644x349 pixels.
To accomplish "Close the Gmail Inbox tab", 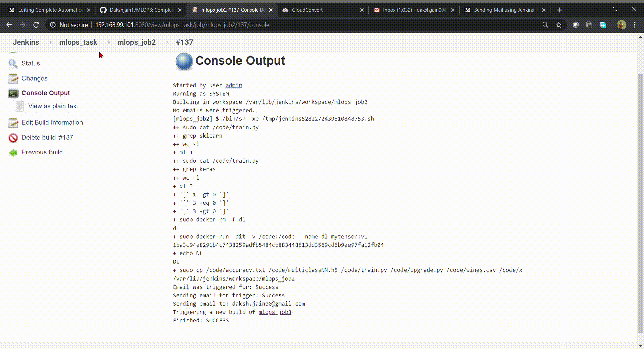I will tap(453, 10).
